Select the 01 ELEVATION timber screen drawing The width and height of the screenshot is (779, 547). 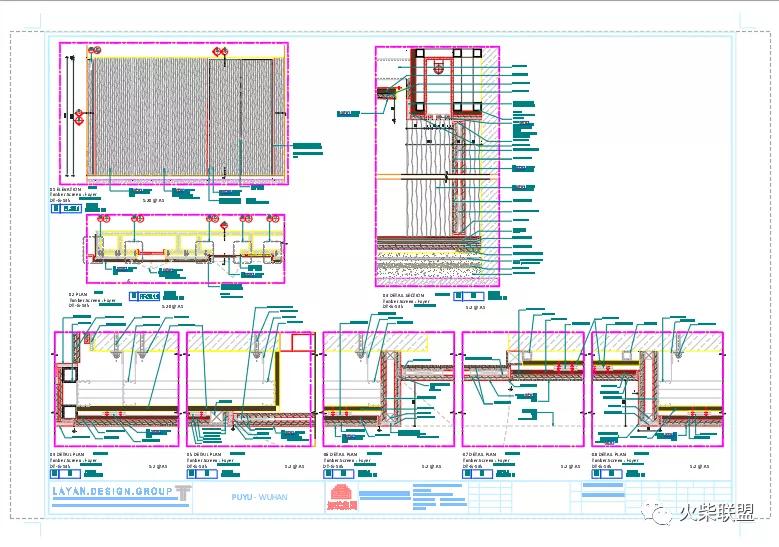pyautogui.click(x=174, y=114)
